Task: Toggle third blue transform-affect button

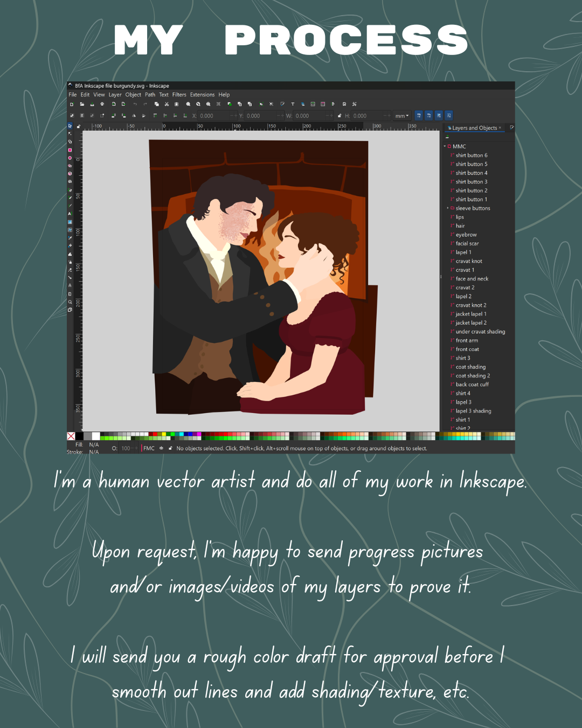Action: tap(439, 115)
